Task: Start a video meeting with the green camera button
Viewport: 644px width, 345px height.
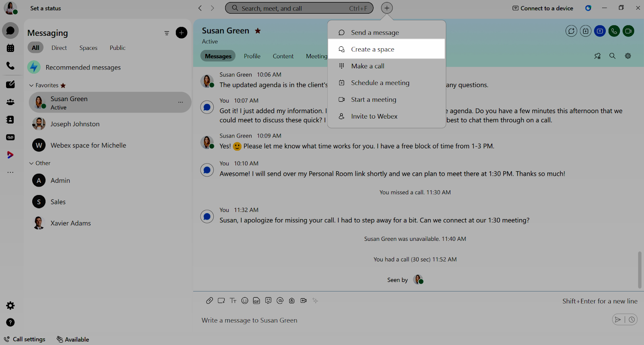Action: (x=629, y=31)
